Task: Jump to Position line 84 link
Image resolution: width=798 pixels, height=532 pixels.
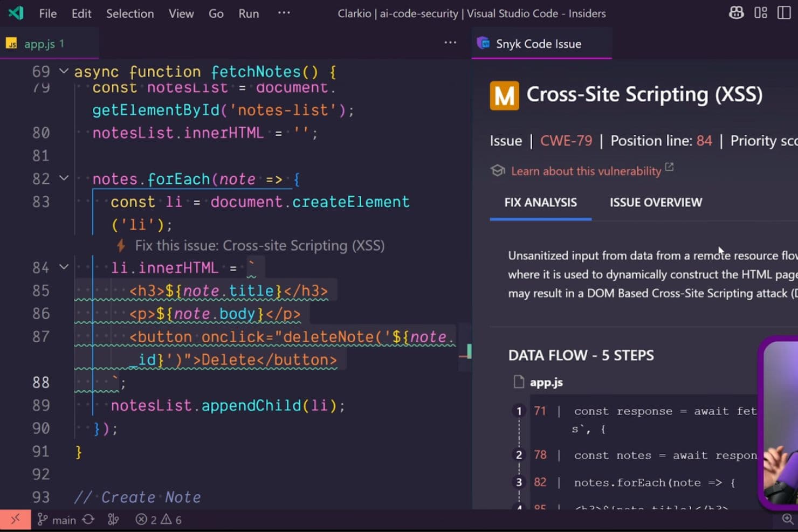Action: click(x=704, y=141)
